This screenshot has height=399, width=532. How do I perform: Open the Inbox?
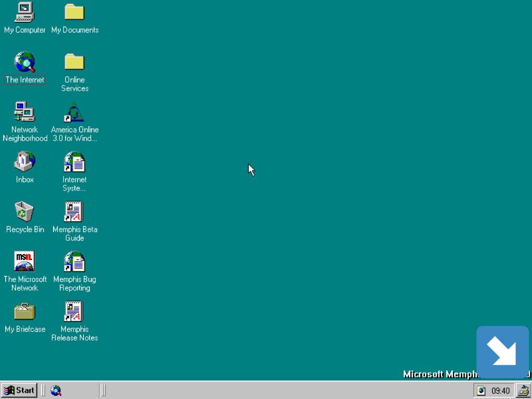coord(24,162)
